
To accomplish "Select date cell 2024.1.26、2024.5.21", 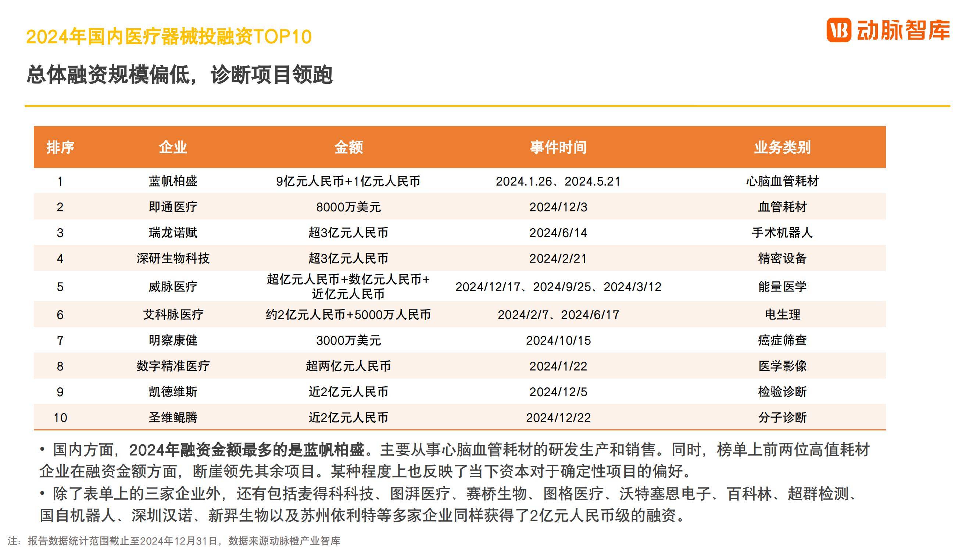I will [x=558, y=181].
